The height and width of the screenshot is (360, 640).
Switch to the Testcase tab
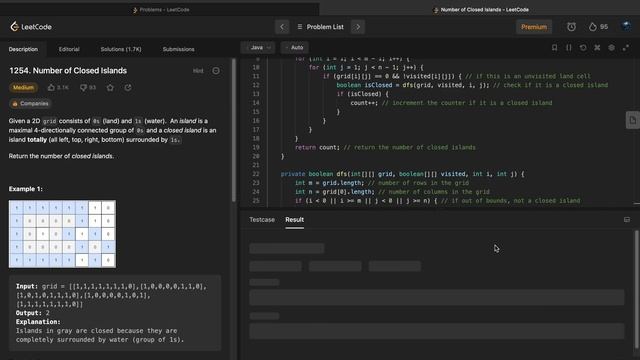point(262,220)
